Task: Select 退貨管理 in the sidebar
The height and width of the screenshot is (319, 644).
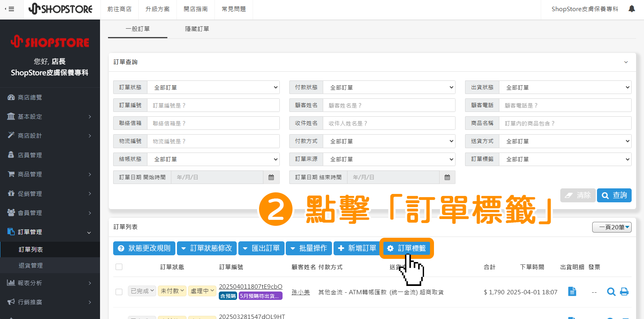Action: (x=50, y=265)
